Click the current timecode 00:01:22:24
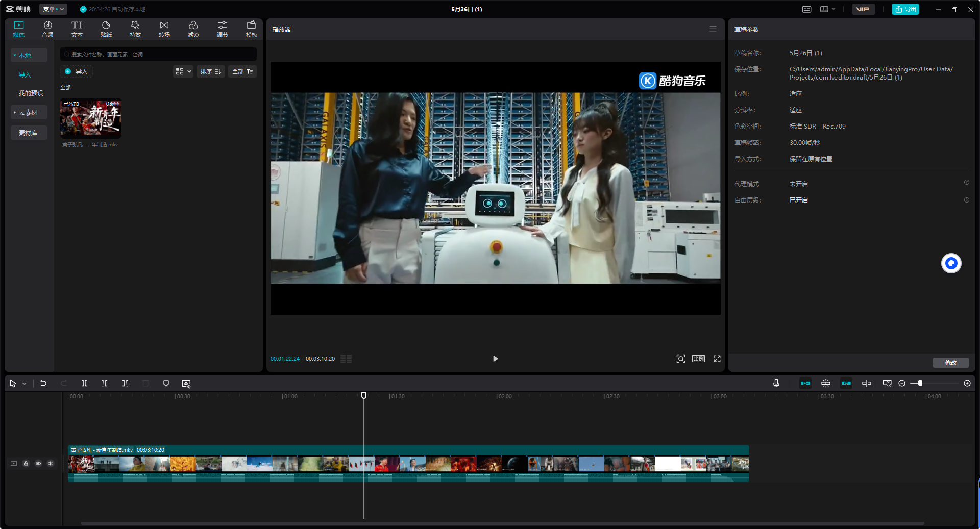 285,359
